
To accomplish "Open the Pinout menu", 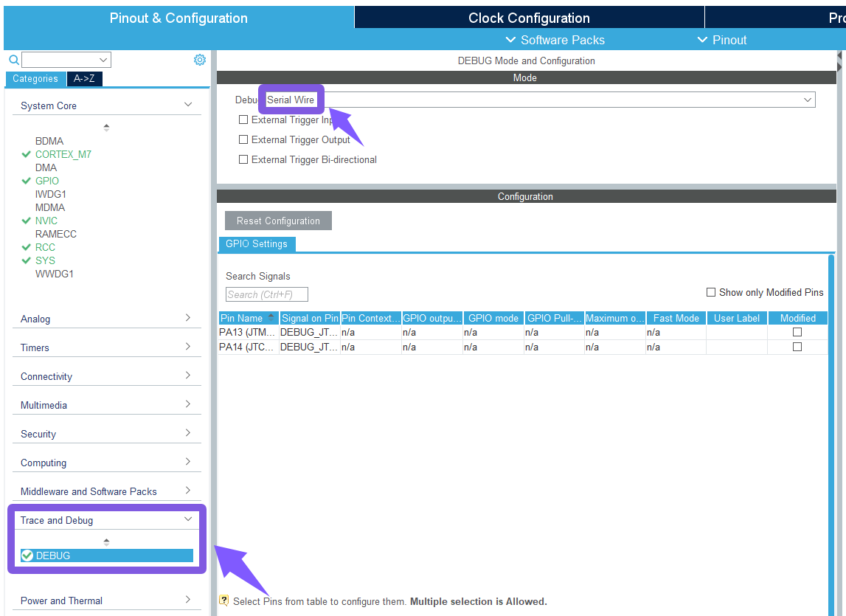I will [722, 40].
